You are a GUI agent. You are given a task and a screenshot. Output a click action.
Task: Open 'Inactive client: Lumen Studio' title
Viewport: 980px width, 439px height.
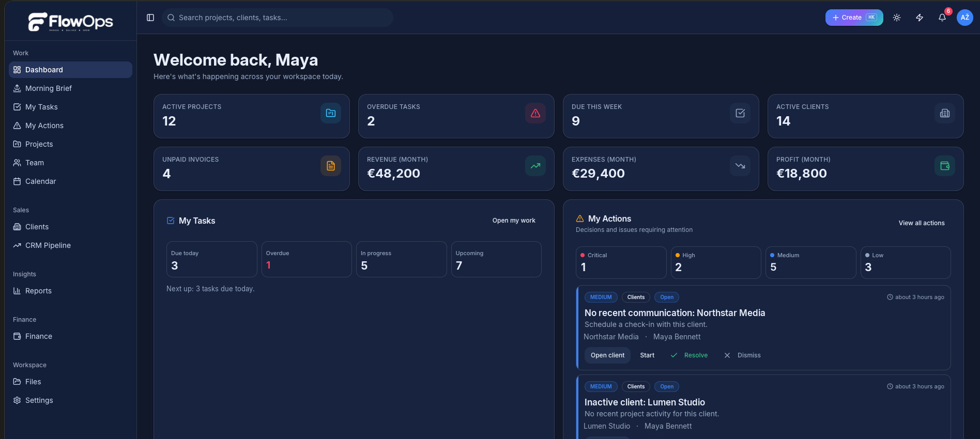point(645,402)
